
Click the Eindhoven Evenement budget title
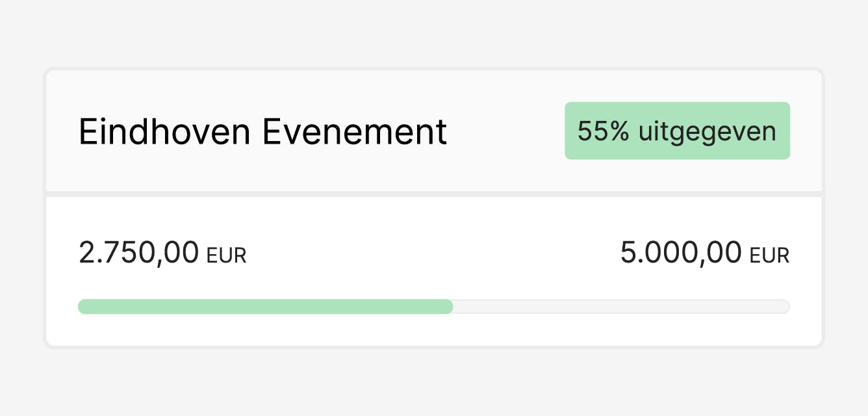coord(262,132)
